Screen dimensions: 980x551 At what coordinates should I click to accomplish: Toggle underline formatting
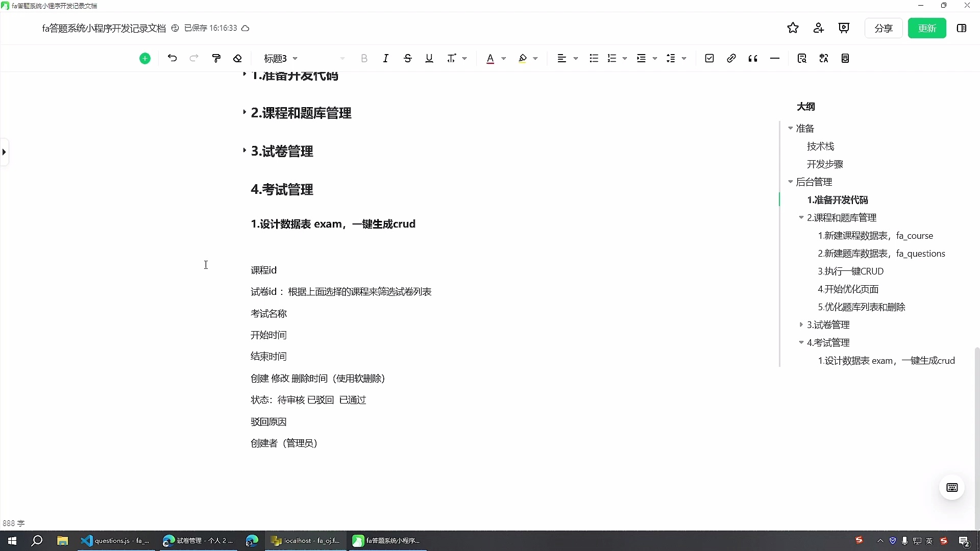429,58
